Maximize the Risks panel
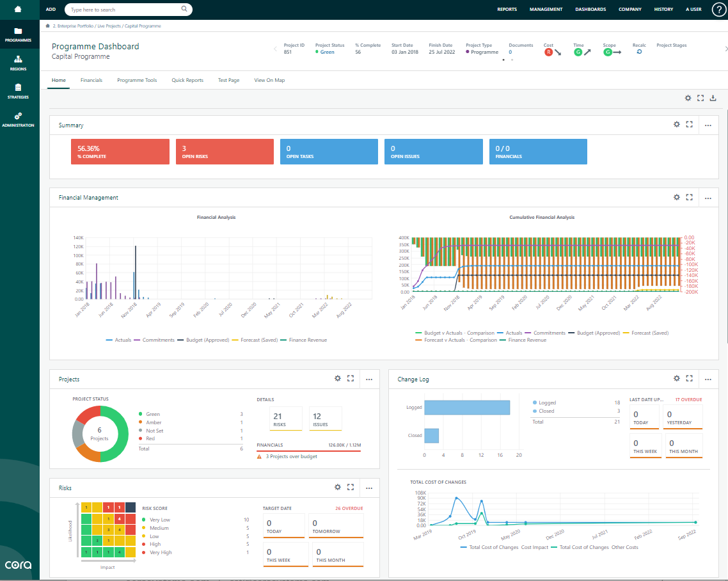Screen dimensions: 728x581 [351, 487]
